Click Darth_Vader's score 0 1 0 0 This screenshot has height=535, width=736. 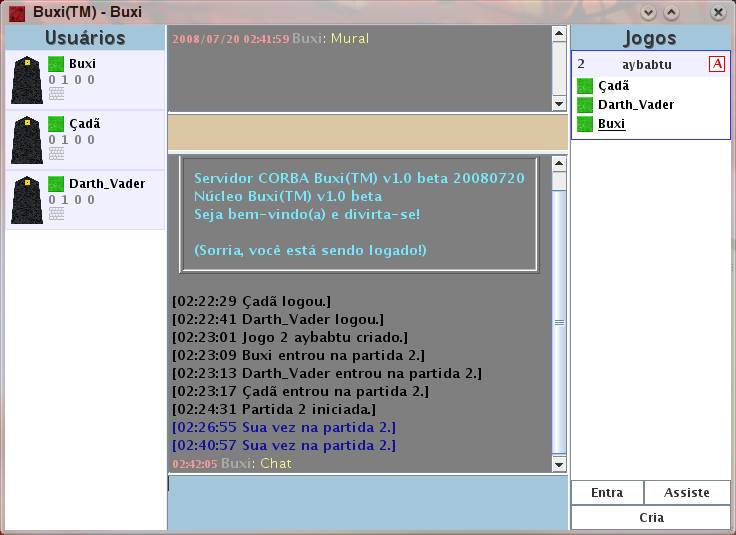point(71,200)
